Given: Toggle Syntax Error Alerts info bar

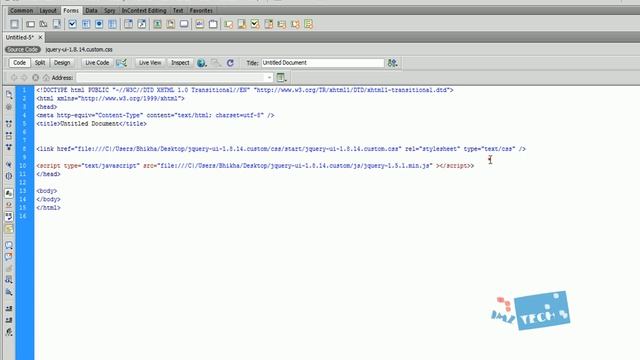Looking at the screenshot, I should point(9,229).
